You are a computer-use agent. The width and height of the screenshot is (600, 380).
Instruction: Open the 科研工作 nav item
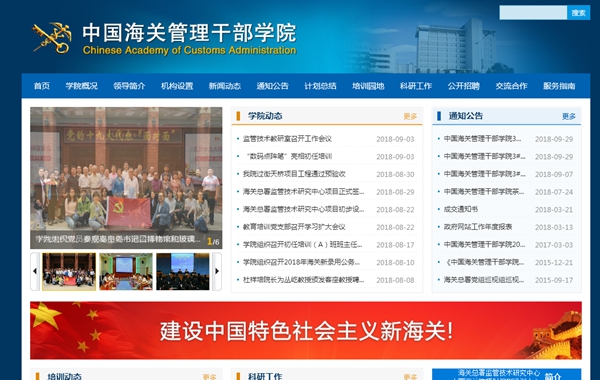pos(416,86)
